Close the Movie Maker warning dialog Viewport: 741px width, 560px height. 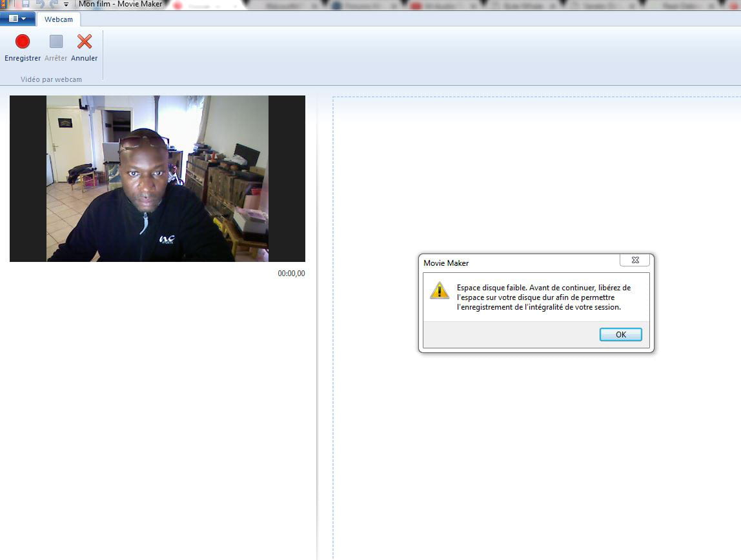click(635, 260)
